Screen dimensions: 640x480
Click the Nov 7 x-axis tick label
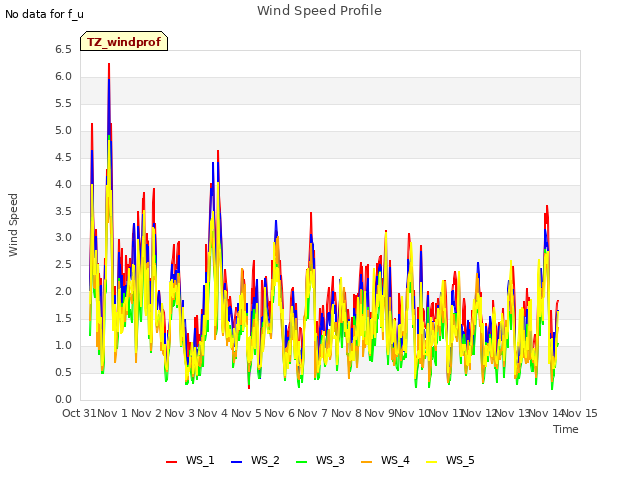[x=312, y=413]
